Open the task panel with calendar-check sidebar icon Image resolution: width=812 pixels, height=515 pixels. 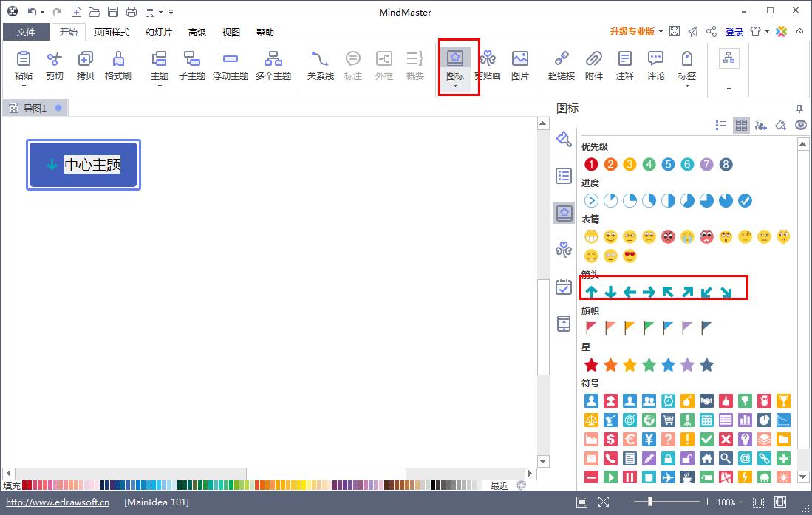coord(564,287)
